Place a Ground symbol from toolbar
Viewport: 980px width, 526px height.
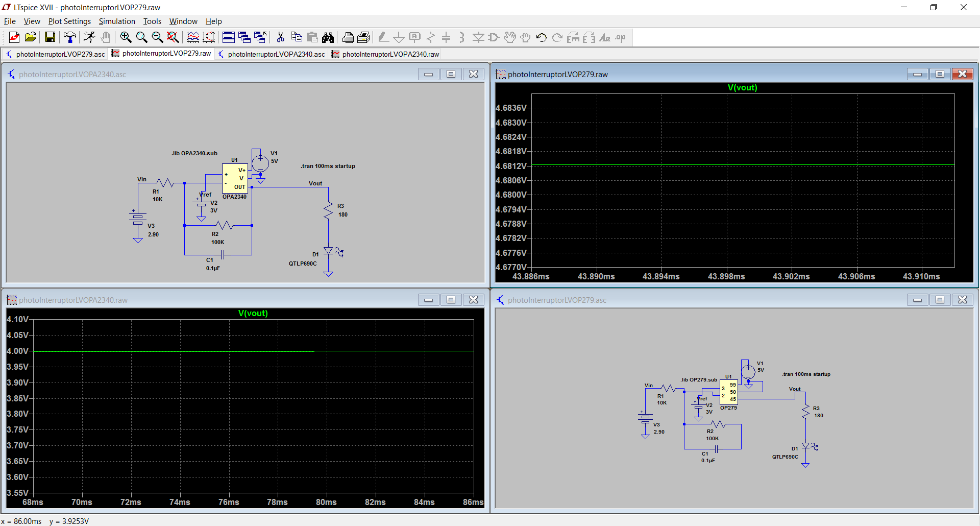point(399,37)
